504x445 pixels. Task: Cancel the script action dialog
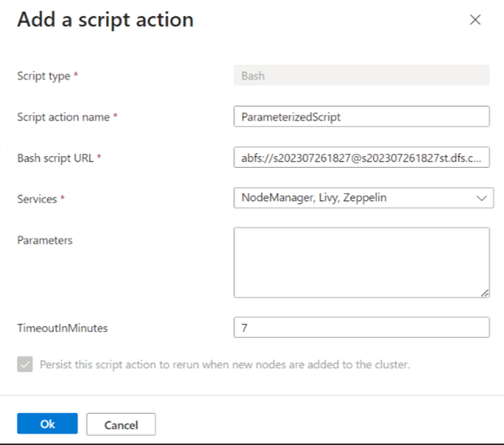tap(120, 425)
